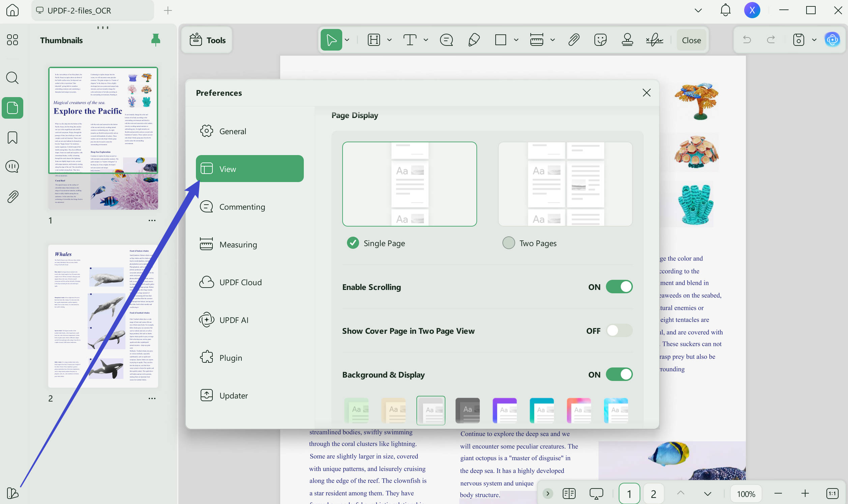Pin the Thumbnails panel
This screenshot has height=504, width=848.
click(x=155, y=40)
